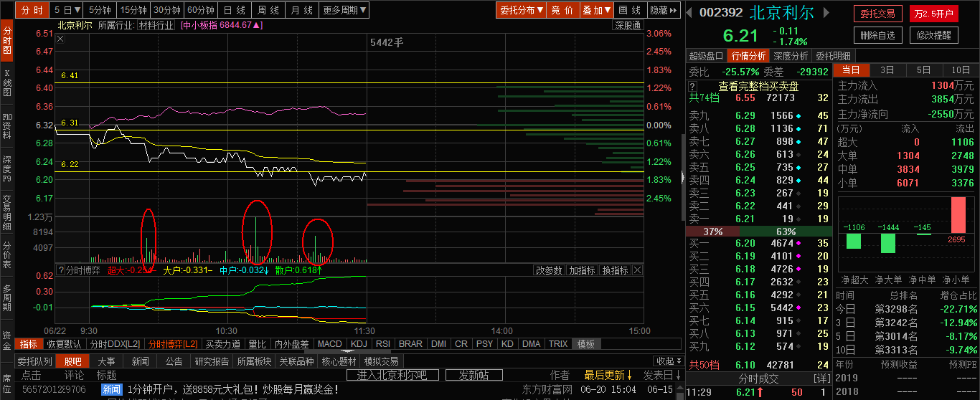The height and width of the screenshot is (400, 980).
Task: Sort posts by 最后更新
Action: coord(608,375)
